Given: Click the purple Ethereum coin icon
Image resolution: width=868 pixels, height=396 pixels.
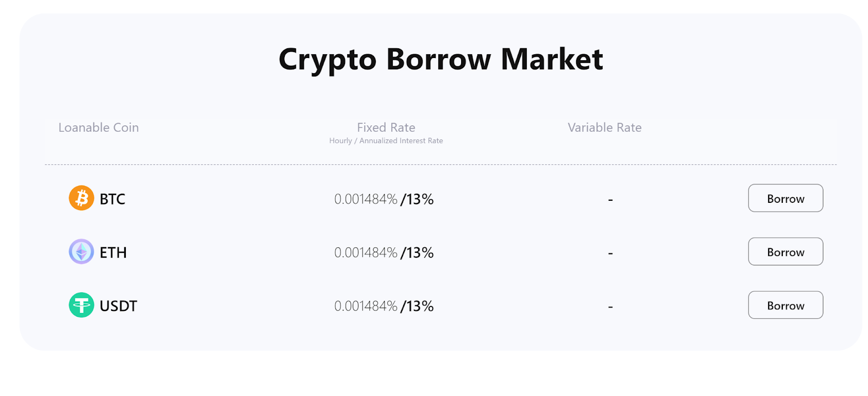Looking at the screenshot, I should [81, 252].
